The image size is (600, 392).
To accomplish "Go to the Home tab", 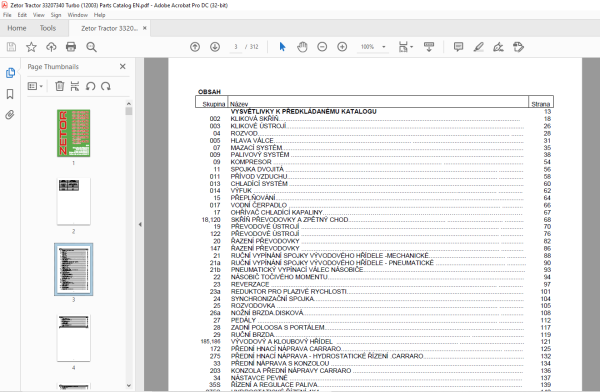I will [17, 28].
